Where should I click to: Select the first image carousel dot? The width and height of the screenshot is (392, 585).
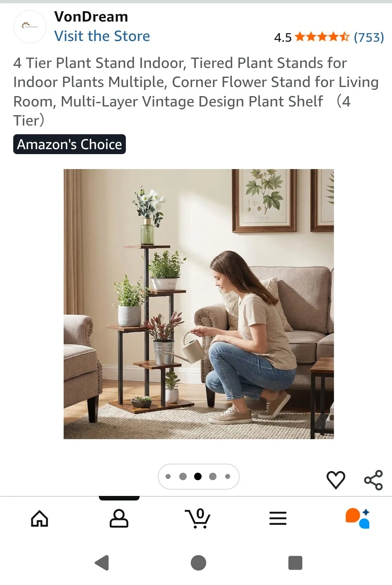tap(168, 476)
